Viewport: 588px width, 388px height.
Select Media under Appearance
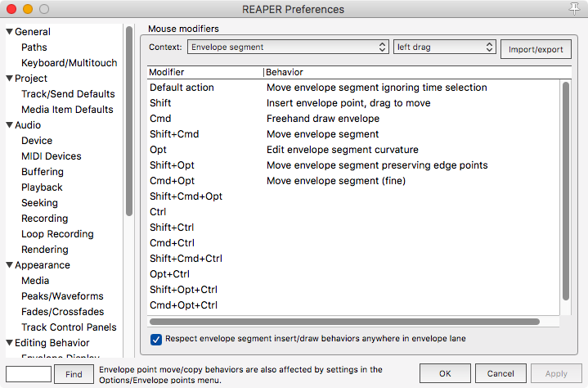(35, 281)
